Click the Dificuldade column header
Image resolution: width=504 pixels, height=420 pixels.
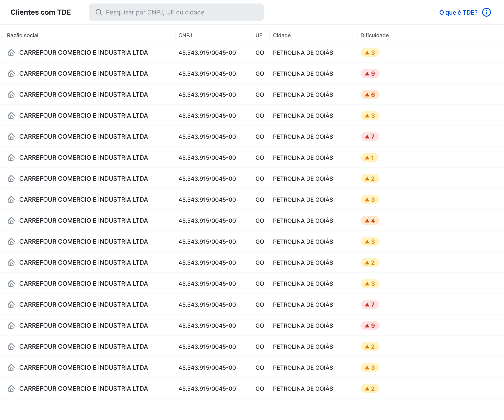(374, 35)
